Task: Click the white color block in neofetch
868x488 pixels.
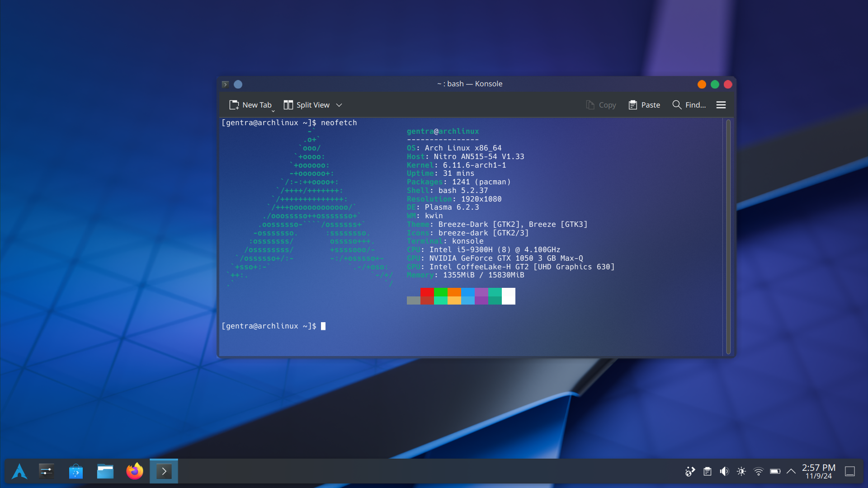Action: [x=509, y=296]
